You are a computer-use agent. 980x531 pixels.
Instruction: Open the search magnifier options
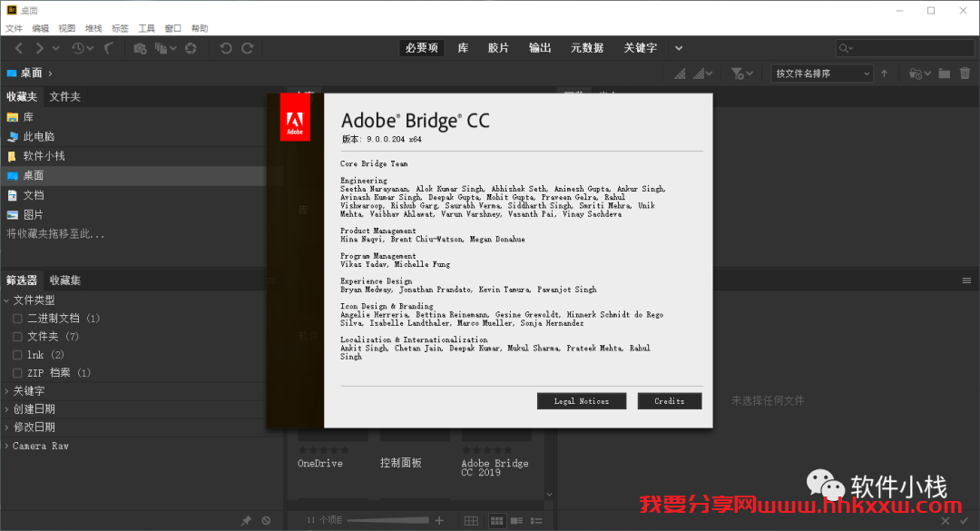[x=847, y=48]
